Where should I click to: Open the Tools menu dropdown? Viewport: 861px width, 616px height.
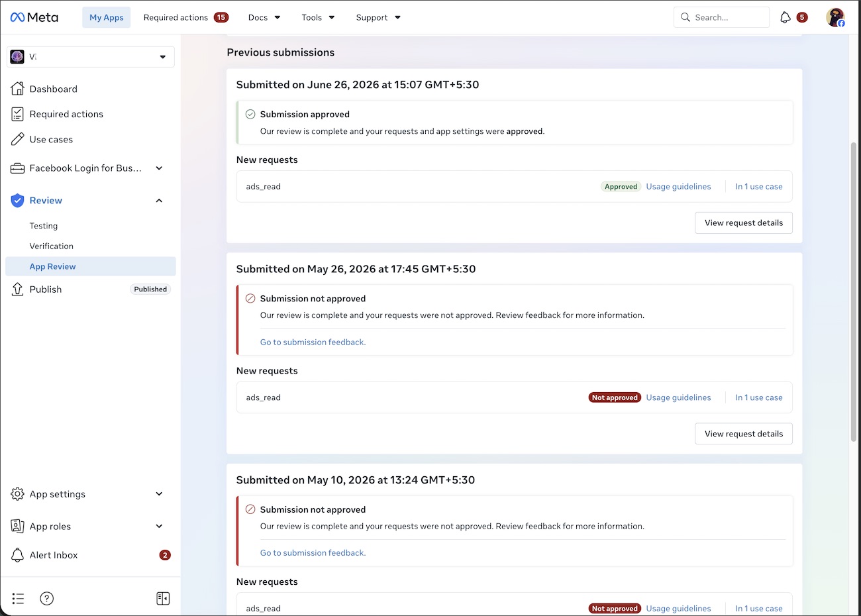pos(318,17)
